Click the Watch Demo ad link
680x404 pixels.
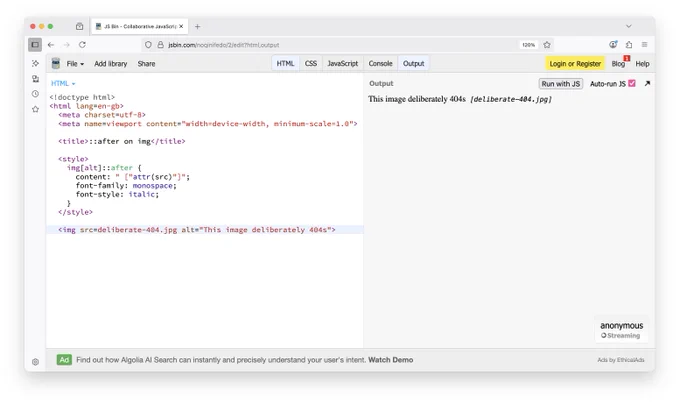point(390,360)
